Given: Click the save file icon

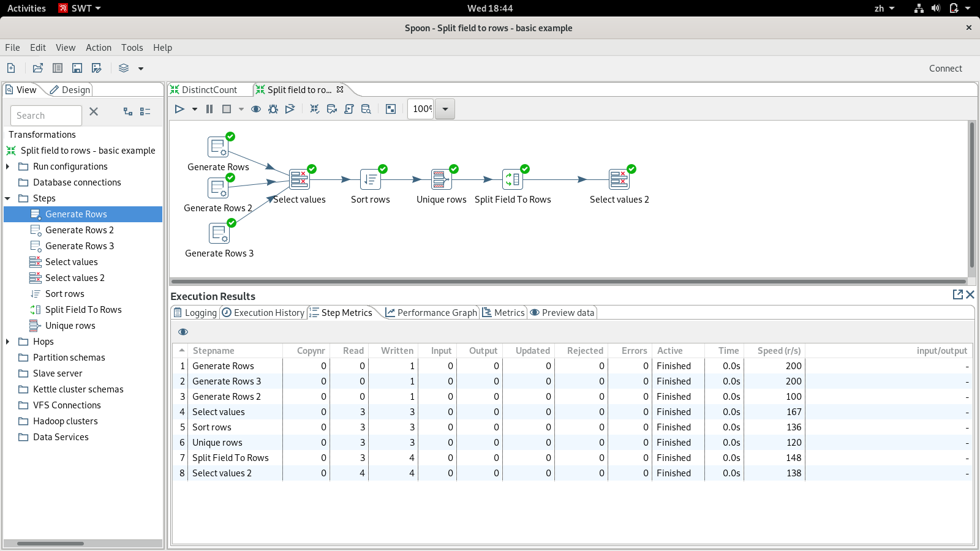Looking at the screenshot, I should 77,69.
